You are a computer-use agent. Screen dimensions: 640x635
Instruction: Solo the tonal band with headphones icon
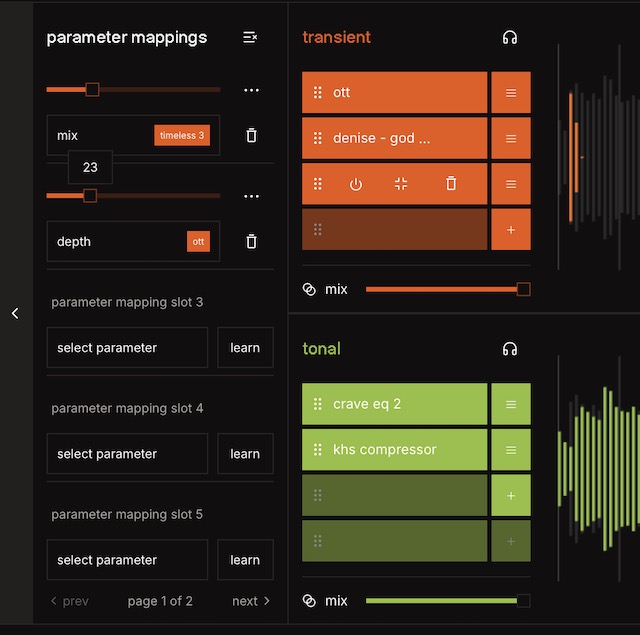point(510,349)
